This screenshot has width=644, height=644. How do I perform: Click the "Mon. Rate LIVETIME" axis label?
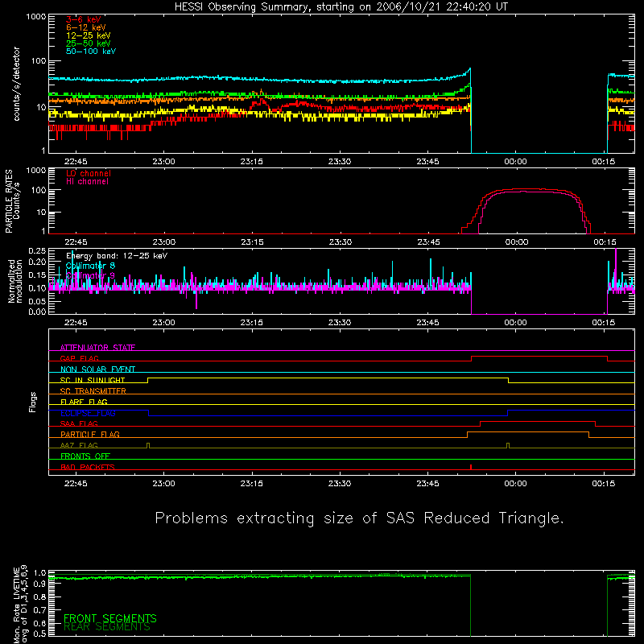click(16, 604)
